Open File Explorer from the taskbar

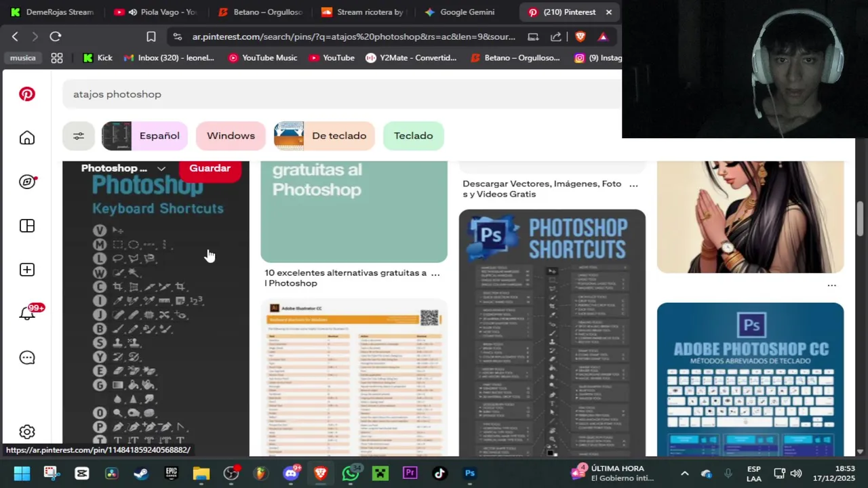coord(201,473)
